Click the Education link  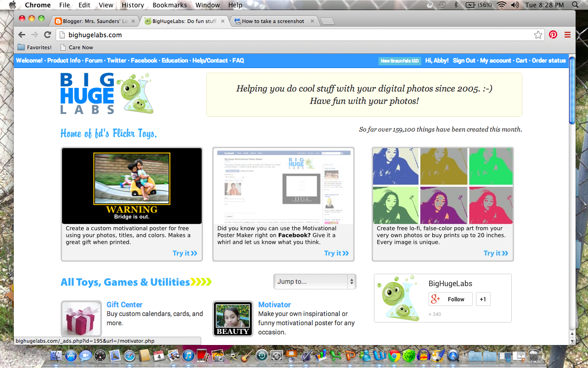point(175,60)
